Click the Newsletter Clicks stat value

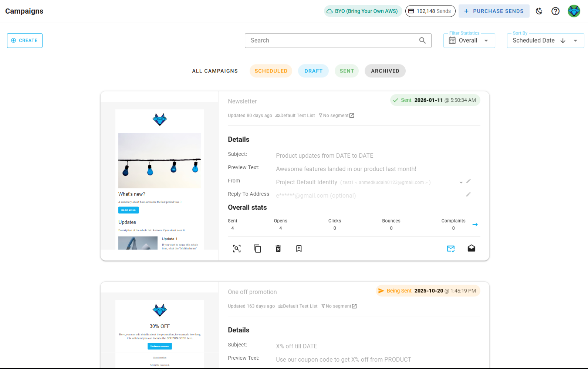(x=335, y=228)
